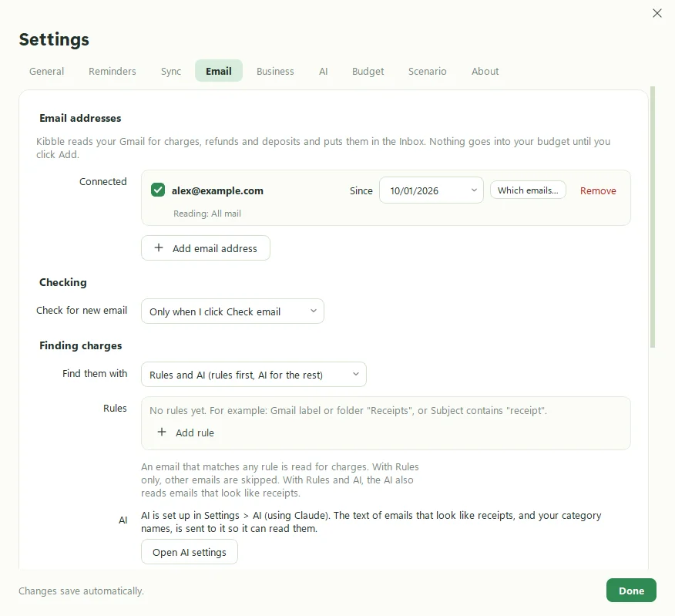The height and width of the screenshot is (616, 675).
Task: Click the Which emails... button
Action: coord(528,190)
